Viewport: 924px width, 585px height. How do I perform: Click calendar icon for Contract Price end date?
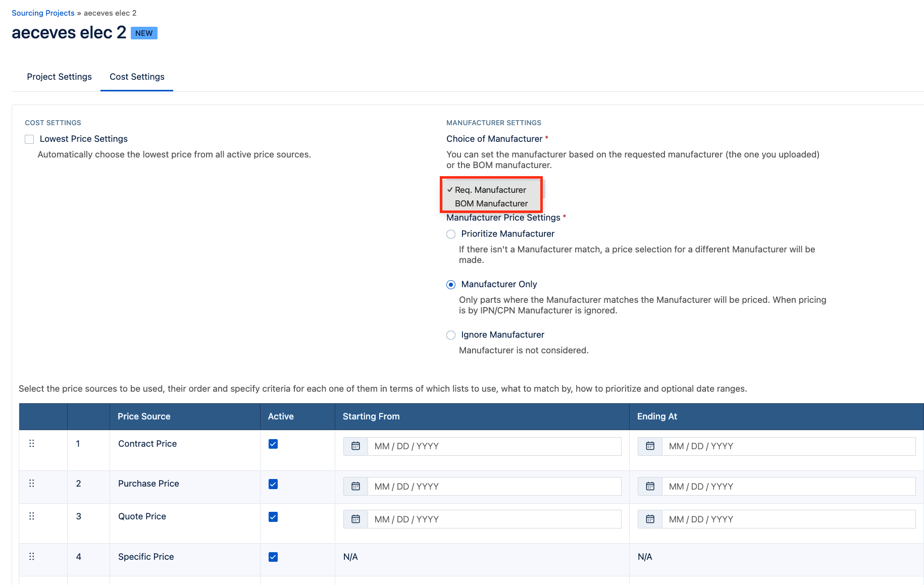point(650,446)
